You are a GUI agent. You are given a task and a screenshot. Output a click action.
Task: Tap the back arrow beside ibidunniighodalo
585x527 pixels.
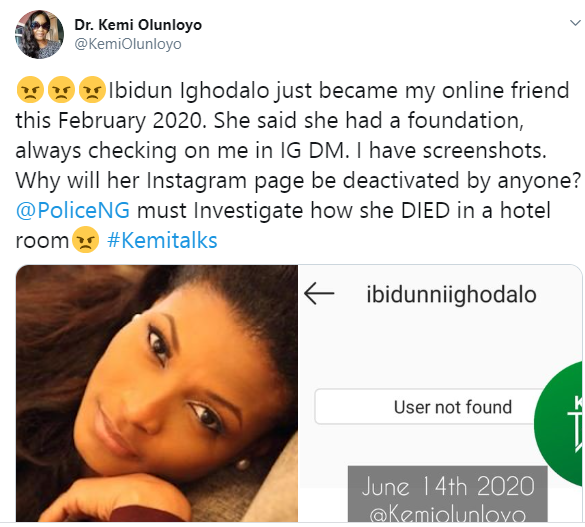coord(319,294)
